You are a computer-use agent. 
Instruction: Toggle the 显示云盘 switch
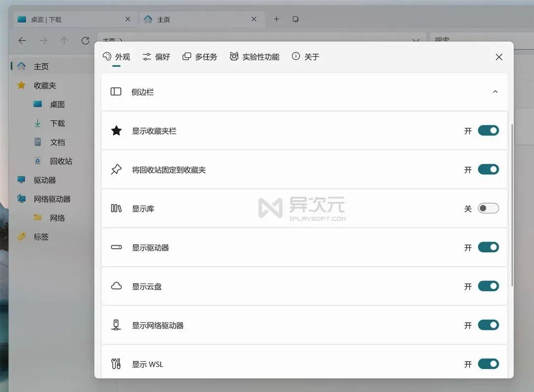[489, 286]
